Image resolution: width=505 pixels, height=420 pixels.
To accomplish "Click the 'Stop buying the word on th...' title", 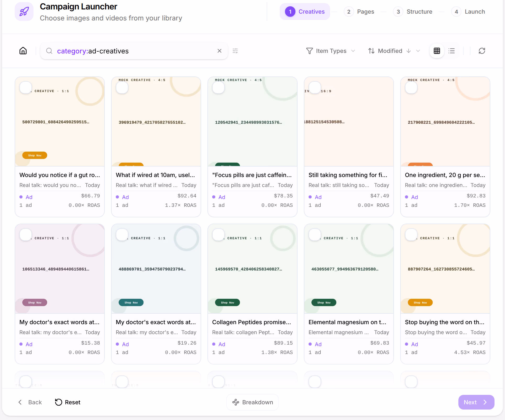I will (445, 322).
